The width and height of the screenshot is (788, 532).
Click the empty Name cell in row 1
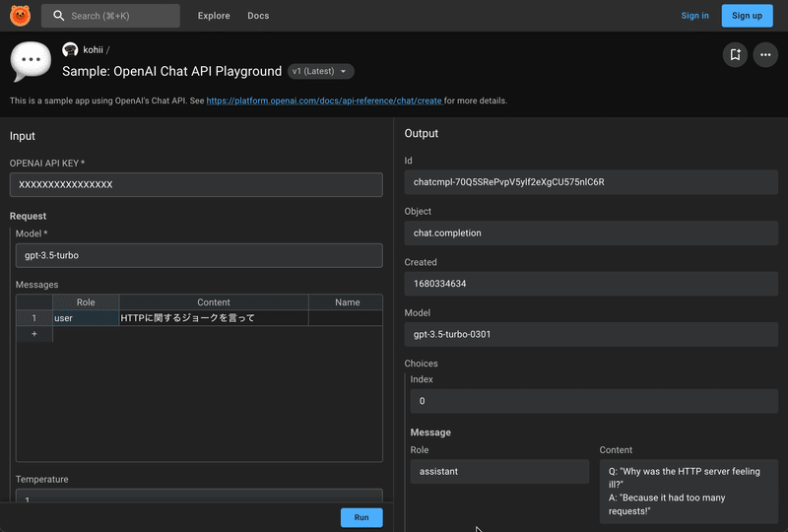346,318
